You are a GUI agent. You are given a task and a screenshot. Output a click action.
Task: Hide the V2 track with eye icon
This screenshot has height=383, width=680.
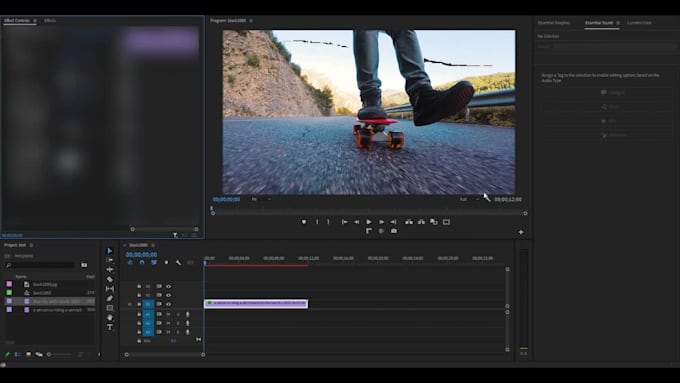click(168, 295)
